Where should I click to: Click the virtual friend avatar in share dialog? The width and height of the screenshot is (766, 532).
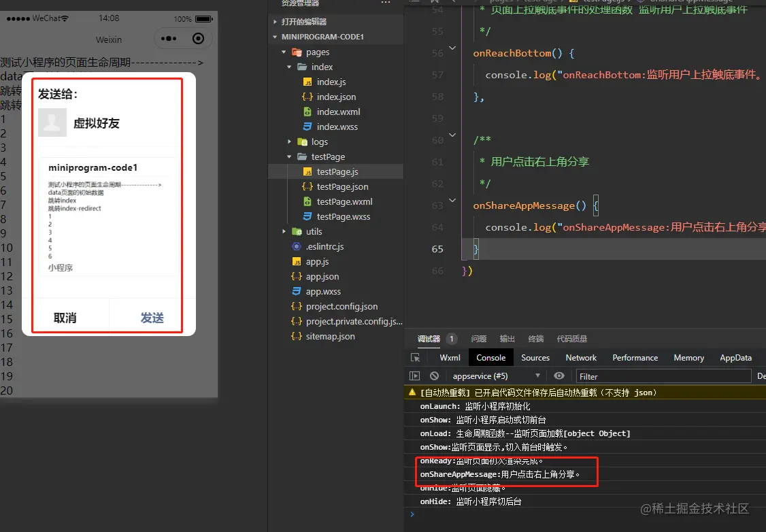click(x=52, y=122)
